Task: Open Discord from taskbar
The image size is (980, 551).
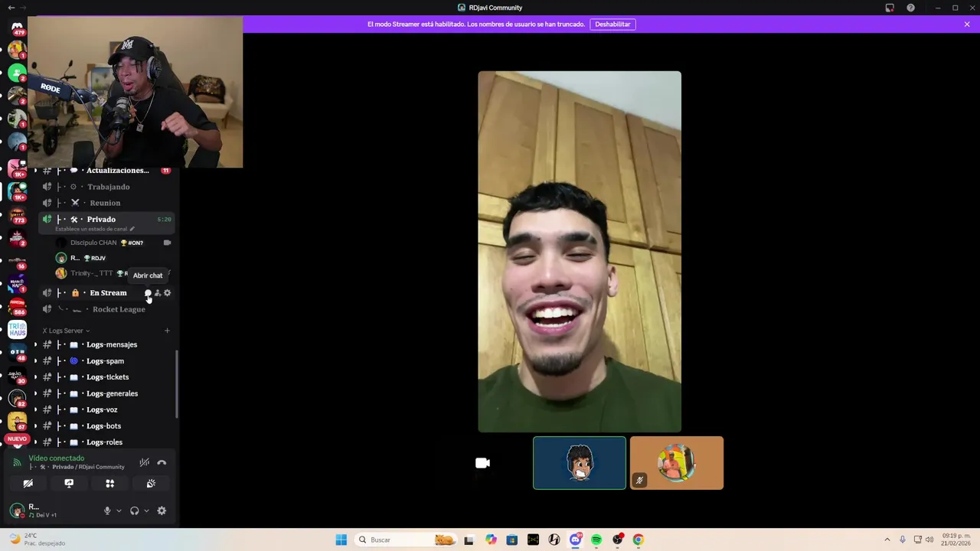Action: [576, 540]
